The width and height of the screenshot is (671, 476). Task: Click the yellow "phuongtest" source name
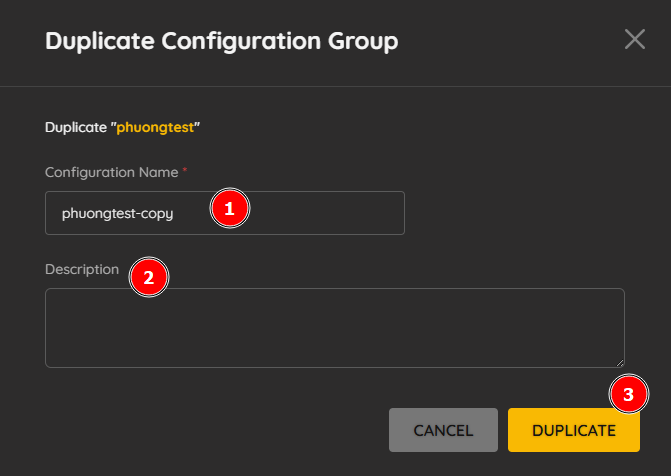tap(155, 128)
